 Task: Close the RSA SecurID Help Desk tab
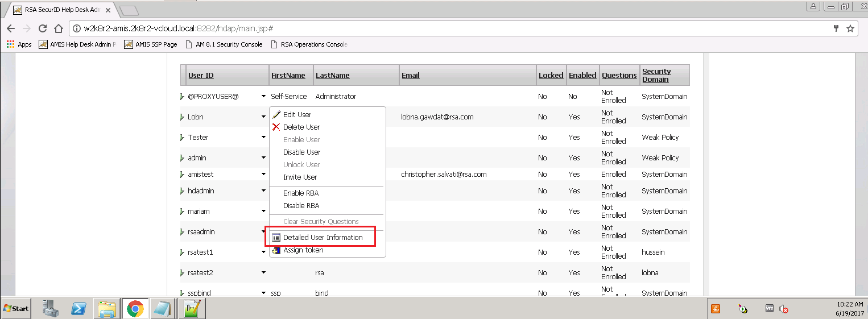108,10
